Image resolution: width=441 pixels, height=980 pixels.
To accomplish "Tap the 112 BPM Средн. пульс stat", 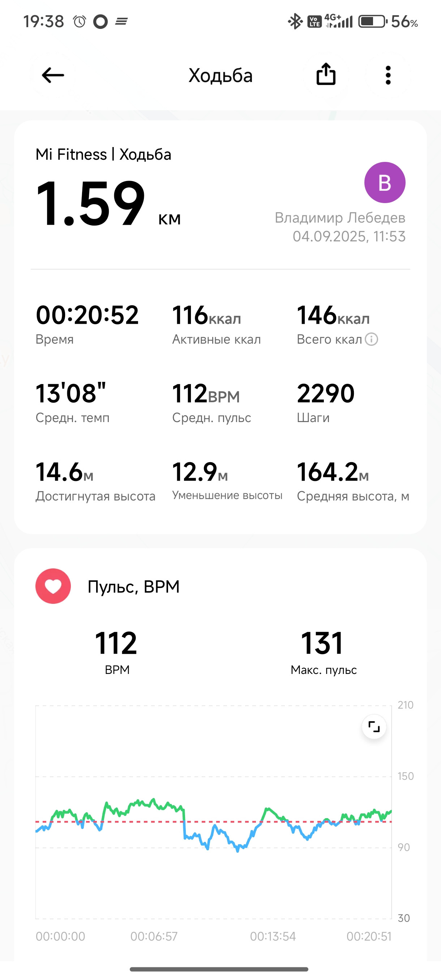I will pyautogui.click(x=211, y=403).
